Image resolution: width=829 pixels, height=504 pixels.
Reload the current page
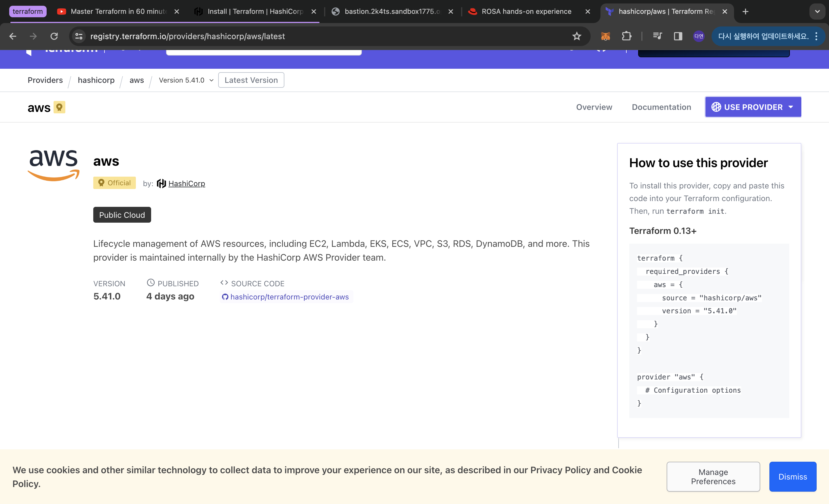click(x=54, y=36)
